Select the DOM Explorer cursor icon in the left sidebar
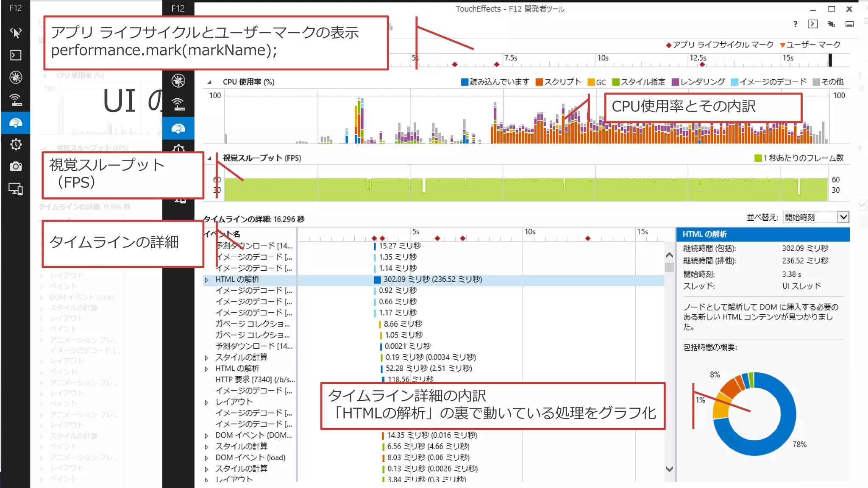The width and height of the screenshot is (868, 488). [16, 33]
